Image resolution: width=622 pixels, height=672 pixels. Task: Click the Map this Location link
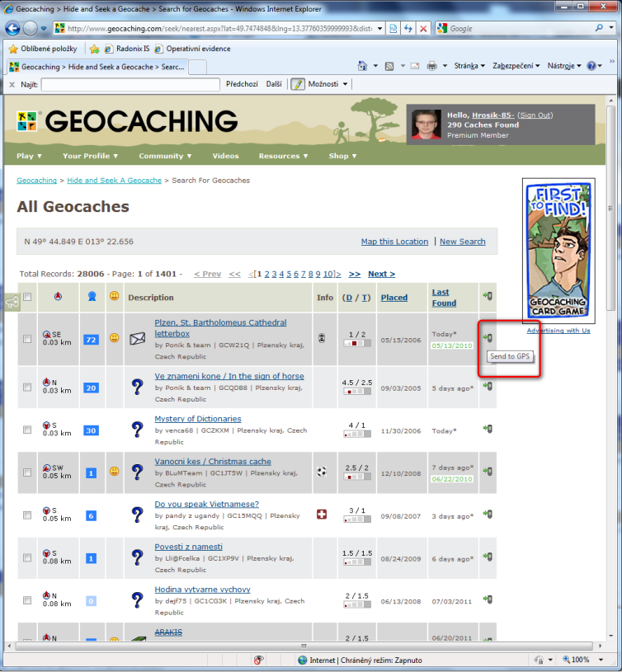pos(394,242)
